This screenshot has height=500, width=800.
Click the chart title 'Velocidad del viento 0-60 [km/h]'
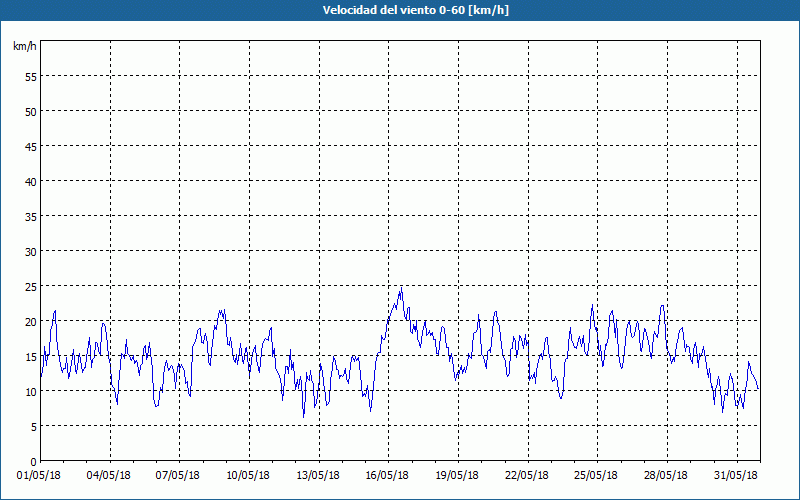pyautogui.click(x=416, y=10)
